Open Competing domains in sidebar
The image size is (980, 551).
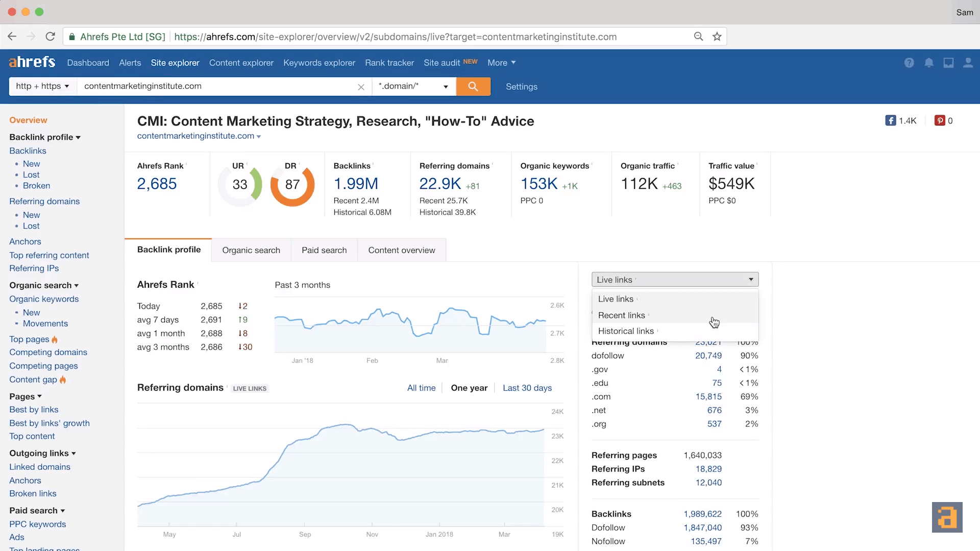48,352
